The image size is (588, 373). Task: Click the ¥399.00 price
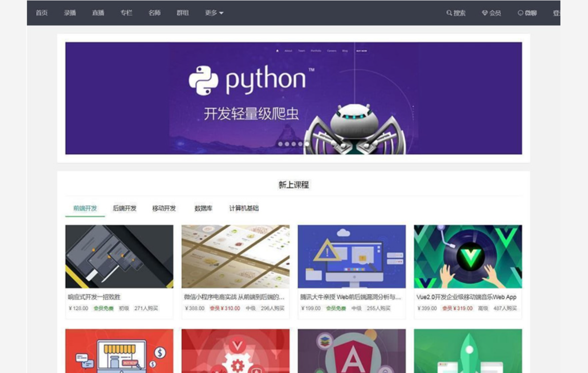[x=427, y=308]
